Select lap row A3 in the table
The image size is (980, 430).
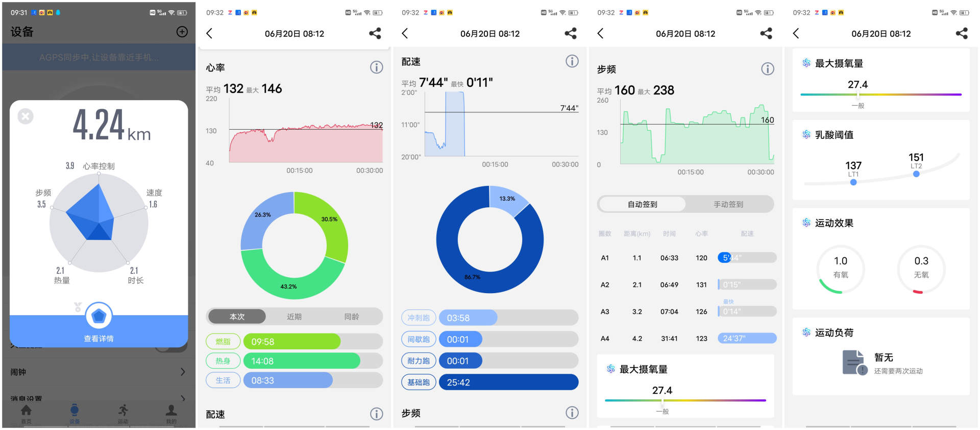click(687, 312)
